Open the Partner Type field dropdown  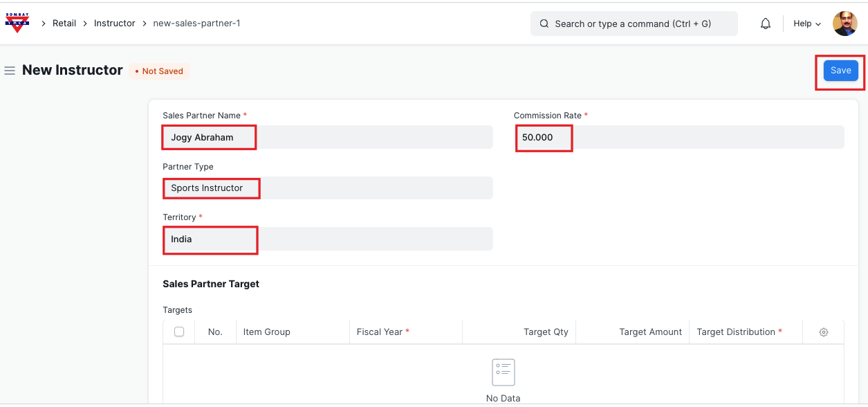(327, 188)
